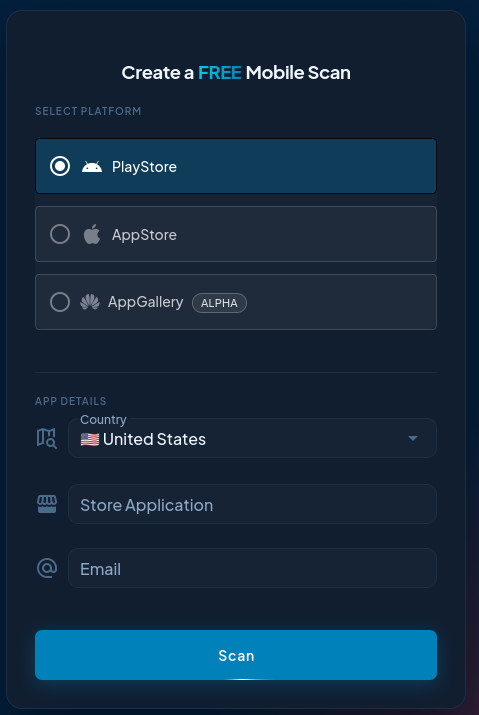
Task: Select the AppStore radio button
Action: click(60, 234)
